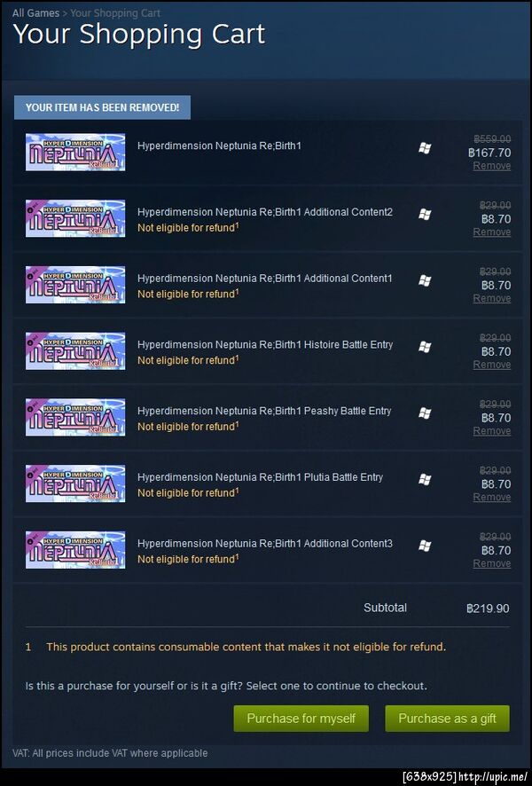Open the Plutia Battle Entry thumbnail
This screenshot has width=532, height=786.
point(75,483)
